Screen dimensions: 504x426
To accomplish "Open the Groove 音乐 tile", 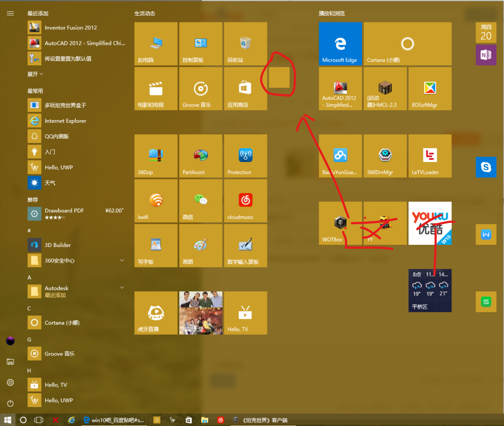I will pos(201,89).
